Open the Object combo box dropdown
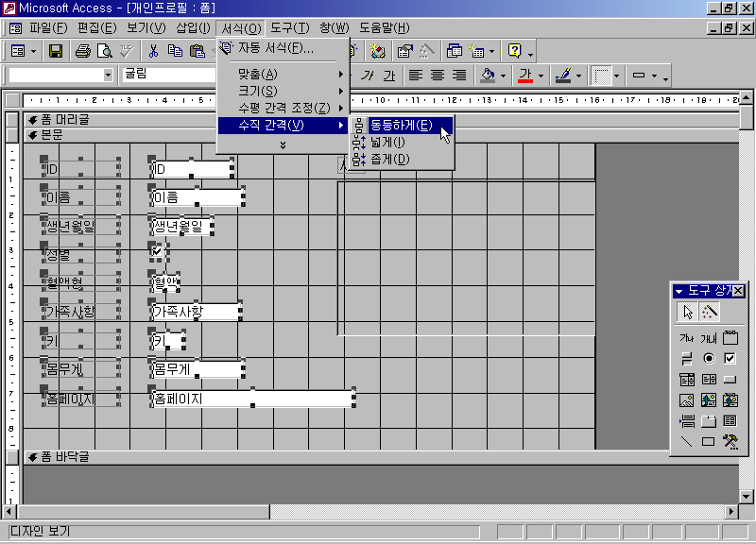Screen dimensions: 756x544 [108, 76]
